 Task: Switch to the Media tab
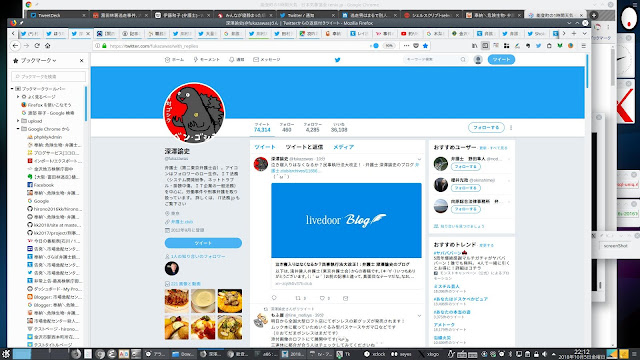[x=343, y=147]
